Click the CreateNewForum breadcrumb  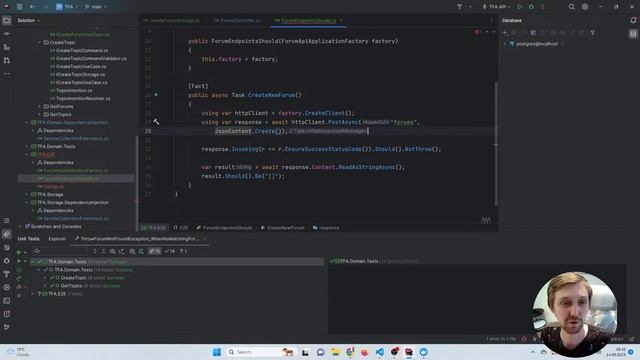coord(283,228)
